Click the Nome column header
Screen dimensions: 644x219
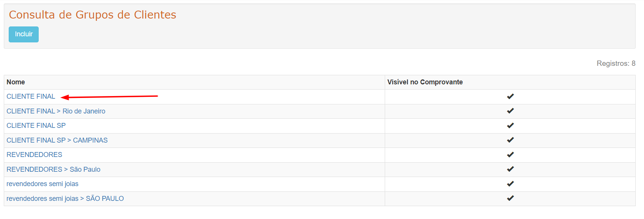(x=16, y=82)
